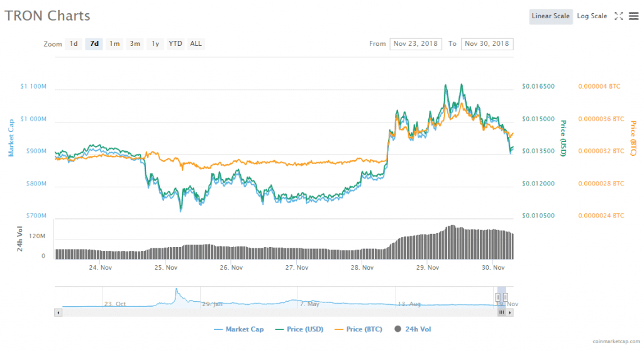Click navigator scrollbar right arrow
The width and height of the screenshot is (644, 352).
(509, 312)
